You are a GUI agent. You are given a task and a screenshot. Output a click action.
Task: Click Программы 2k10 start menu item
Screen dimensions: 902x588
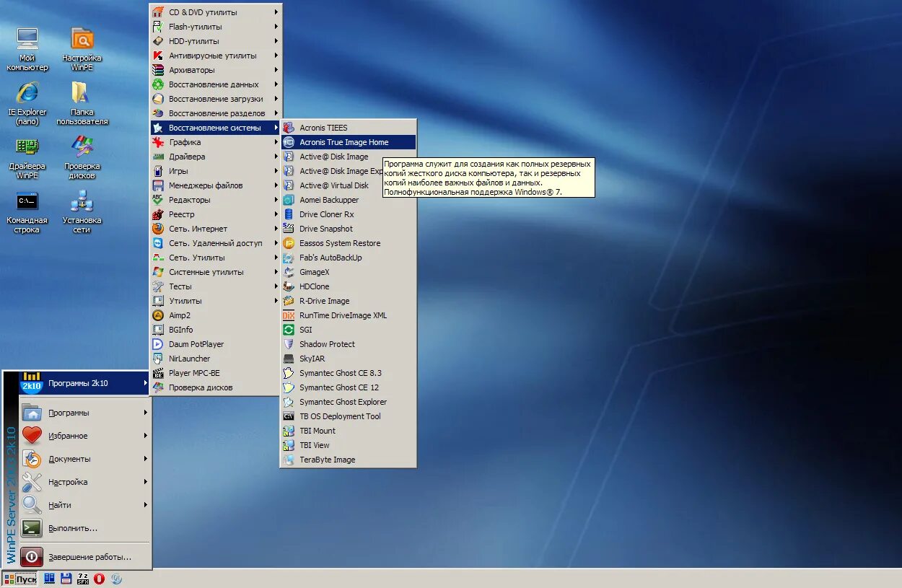pyautogui.click(x=84, y=383)
